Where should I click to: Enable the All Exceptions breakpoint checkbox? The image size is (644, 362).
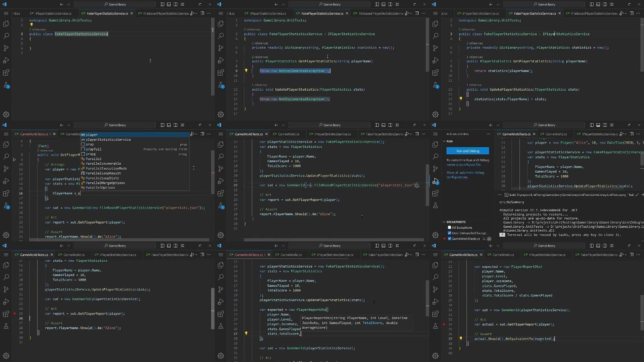pyautogui.click(x=449, y=228)
